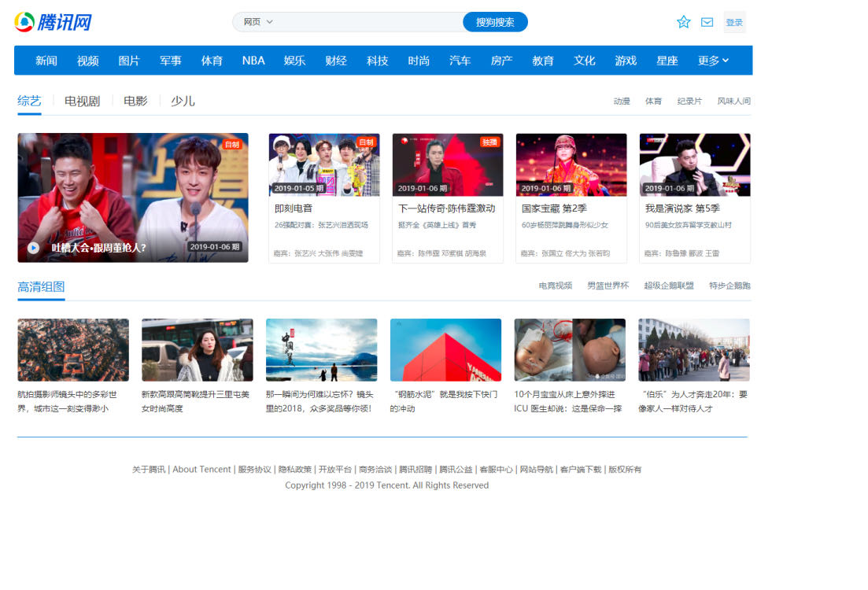Click the About Tencent footer link

point(201,470)
